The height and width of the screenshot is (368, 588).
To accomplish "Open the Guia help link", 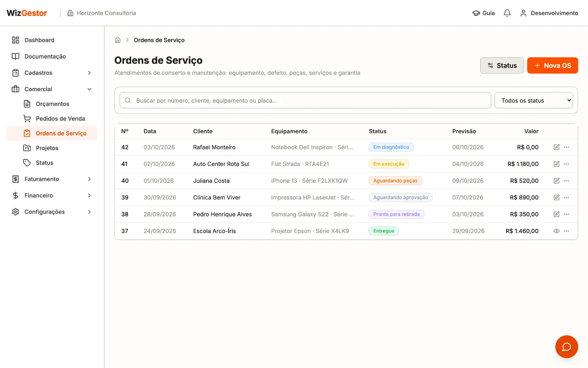I will click(484, 13).
